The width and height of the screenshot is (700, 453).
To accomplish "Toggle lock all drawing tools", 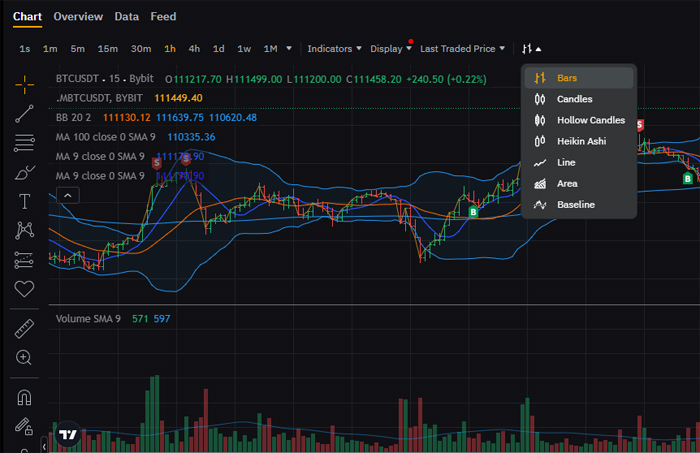I will tap(24, 426).
